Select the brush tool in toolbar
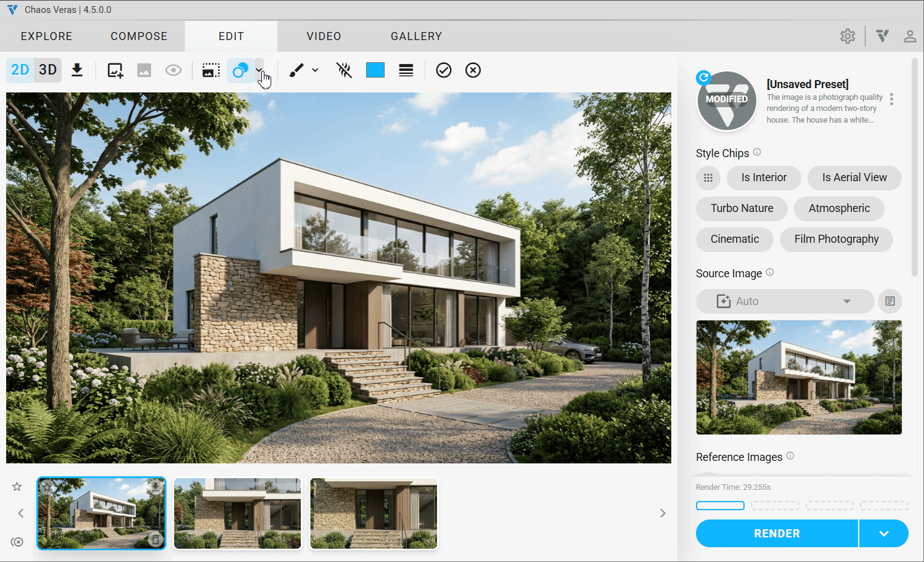This screenshot has height=562, width=924. coord(296,70)
